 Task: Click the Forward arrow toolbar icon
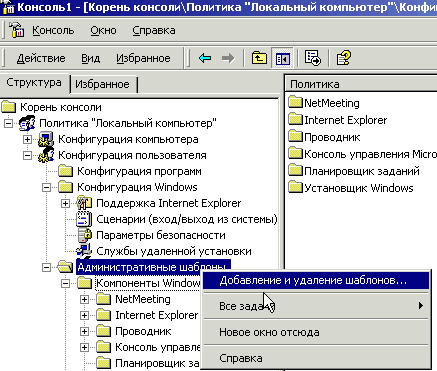[x=228, y=58]
